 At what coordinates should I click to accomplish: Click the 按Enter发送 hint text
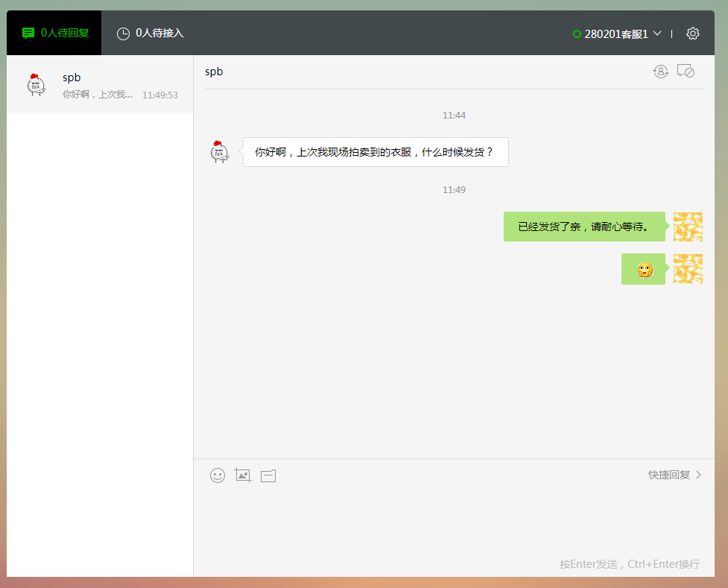629,564
